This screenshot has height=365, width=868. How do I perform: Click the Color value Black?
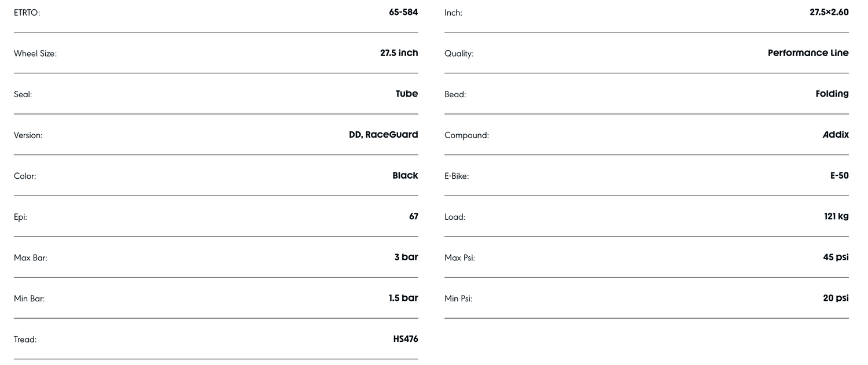[405, 175]
